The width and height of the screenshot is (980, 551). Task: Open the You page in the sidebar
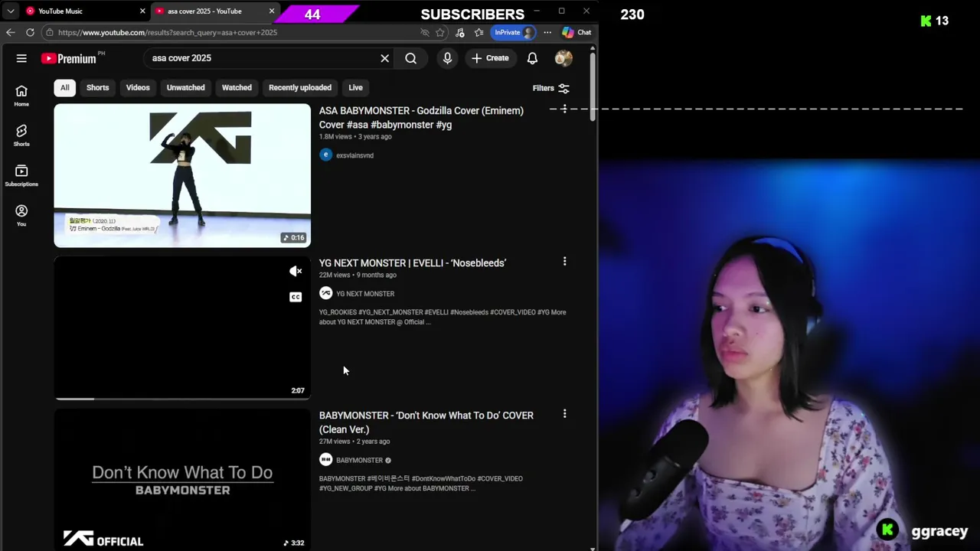point(21,215)
